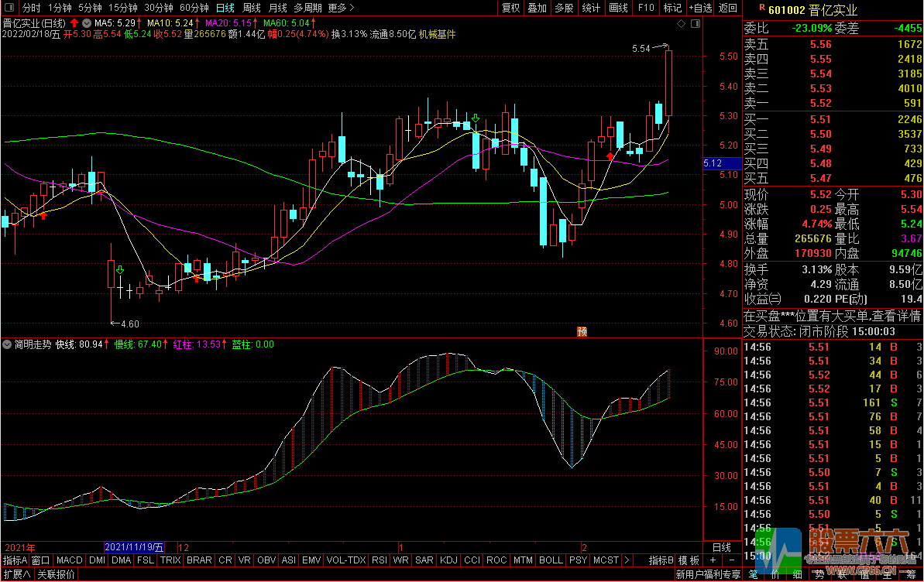Click the red up arrow next to 晋亿实业(日线)

point(74,23)
